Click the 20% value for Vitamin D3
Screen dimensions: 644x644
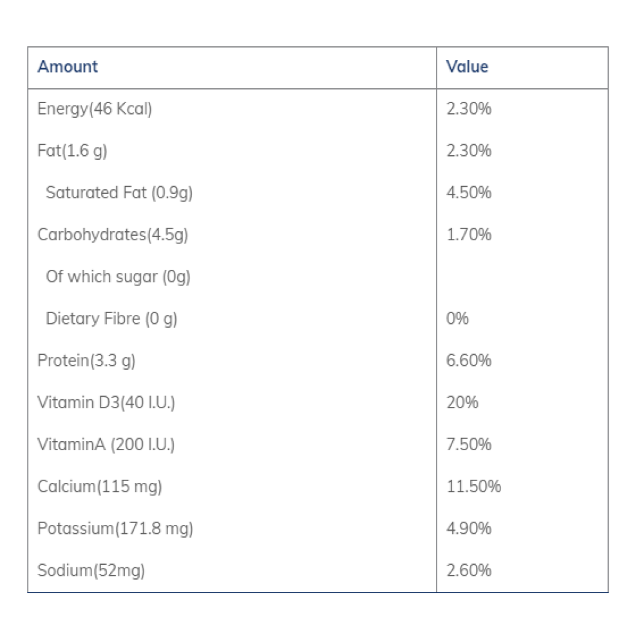point(462,402)
